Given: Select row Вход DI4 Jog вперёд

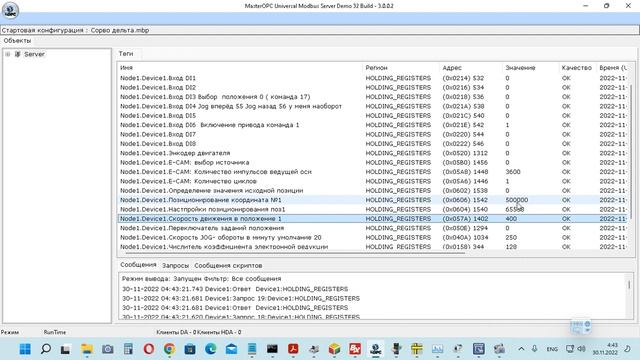Looking at the screenshot, I should (373, 106).
